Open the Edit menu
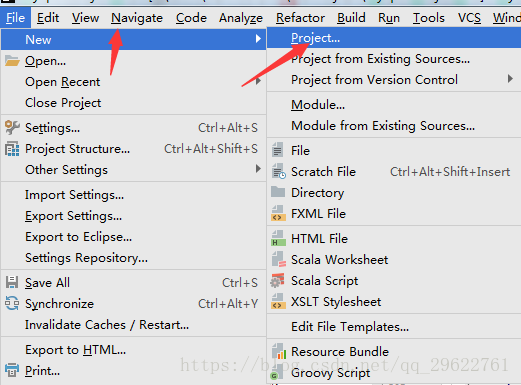The image size is (521, 385). 48,18
